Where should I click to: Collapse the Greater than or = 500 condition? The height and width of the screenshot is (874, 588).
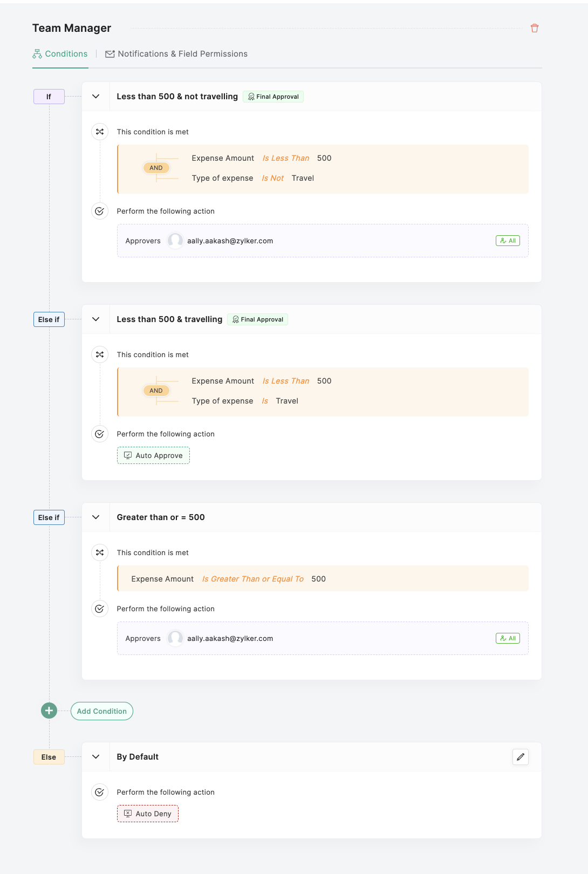(x=96, y=517)
